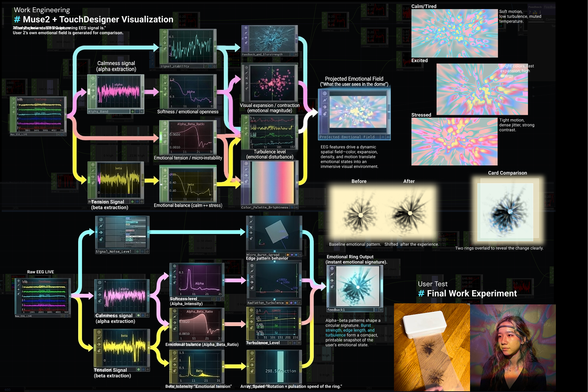This screenshot has width=588, height=392.
Task: Click the clone immune flag on Softness Alpha node
Action: click(x=165, y=83)
